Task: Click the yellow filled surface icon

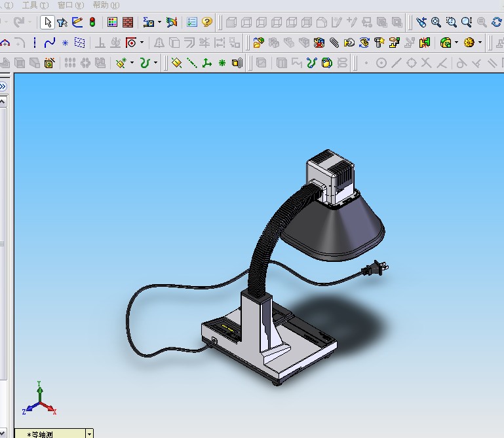Action: pos(326,63)
